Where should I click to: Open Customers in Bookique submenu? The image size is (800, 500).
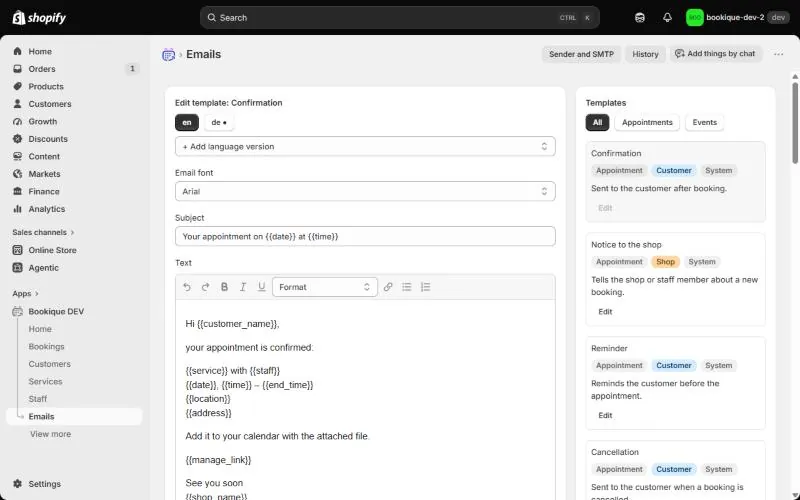coord(49,364)
